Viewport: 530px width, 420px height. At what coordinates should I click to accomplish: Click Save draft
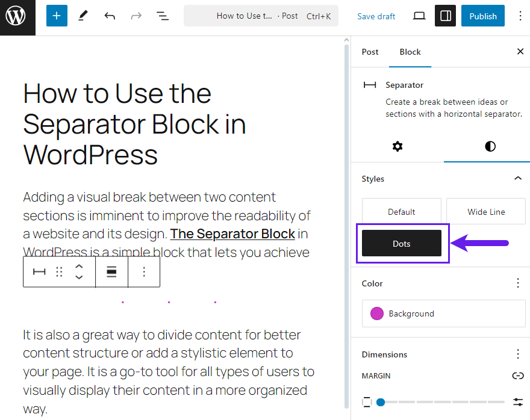click(376, 16)
